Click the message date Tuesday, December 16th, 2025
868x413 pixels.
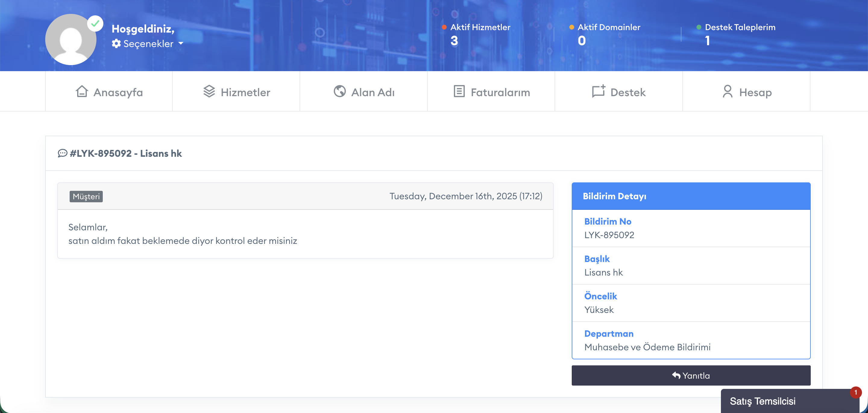pos(466,196)
